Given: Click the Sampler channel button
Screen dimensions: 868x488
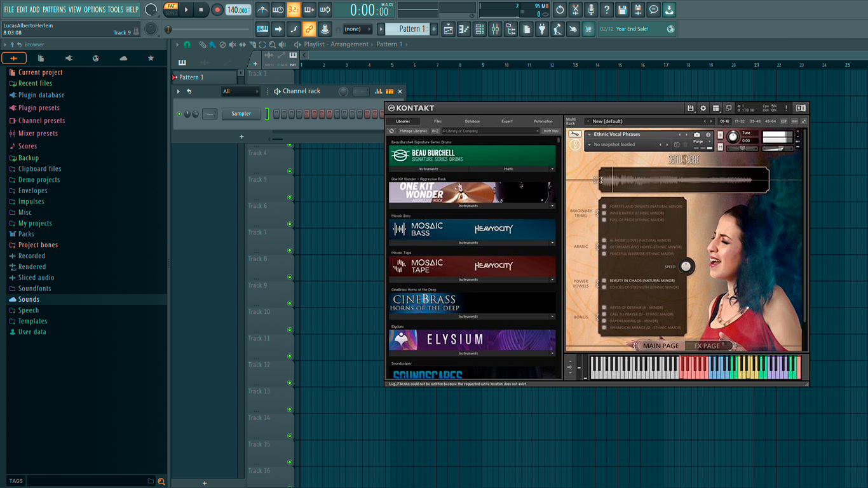Looking at the screenshot, I should [241, 114].
